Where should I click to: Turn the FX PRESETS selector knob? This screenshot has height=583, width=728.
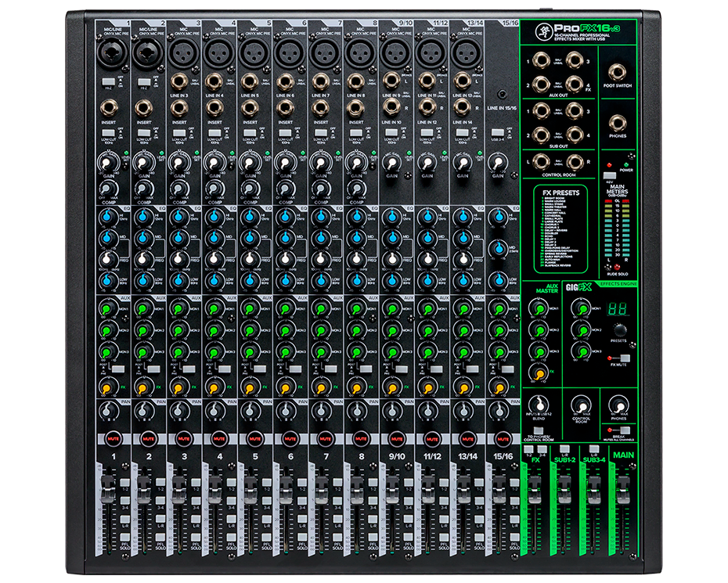(x=619, y=330)
